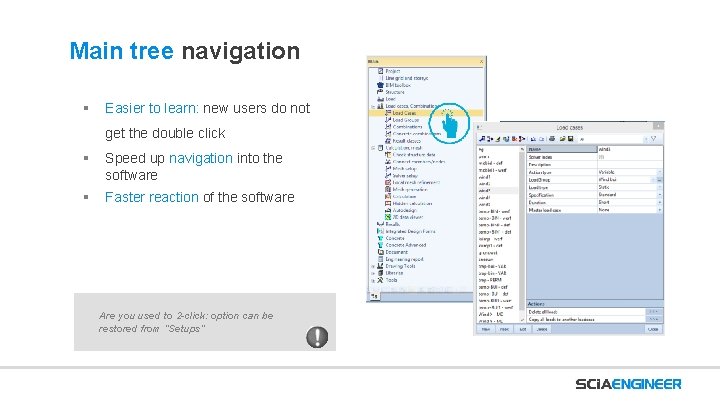Viewport: 720px width, 405px height.
Task: Click the tab at bottom of Main tree panel
Action: point(374,297)
